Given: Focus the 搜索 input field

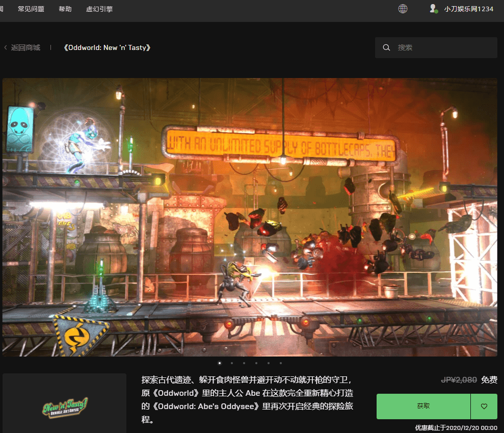Looking at the screenshot, I should [436, 47].
